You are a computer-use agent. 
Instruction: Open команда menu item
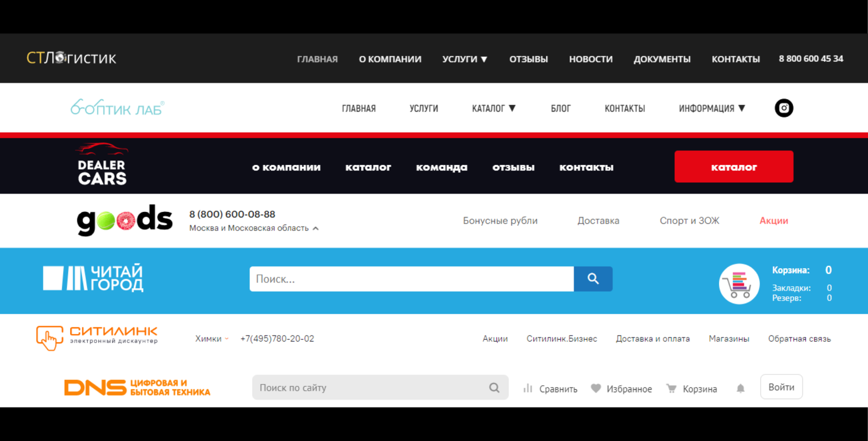pyautogui.click(x=442, y=167)
